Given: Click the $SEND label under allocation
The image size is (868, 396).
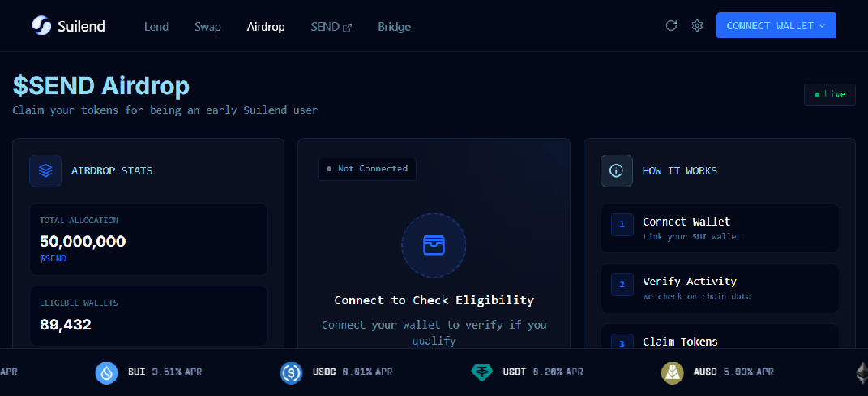Looking at the screenshot, I should (53, 258).
